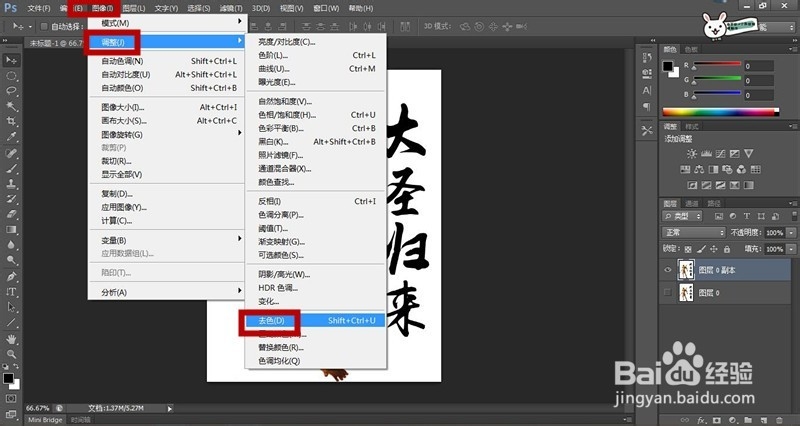Select the Type tool

(11, 292)
